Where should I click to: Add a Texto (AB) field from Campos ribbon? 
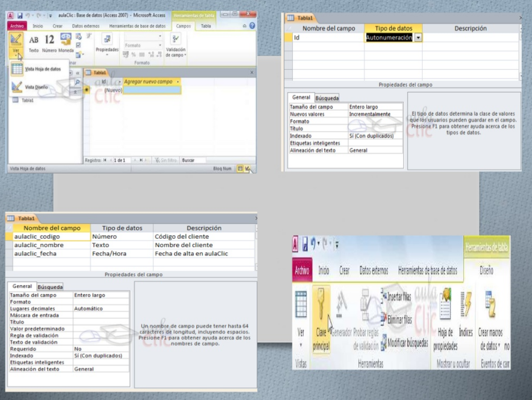[x=33, y=43]
